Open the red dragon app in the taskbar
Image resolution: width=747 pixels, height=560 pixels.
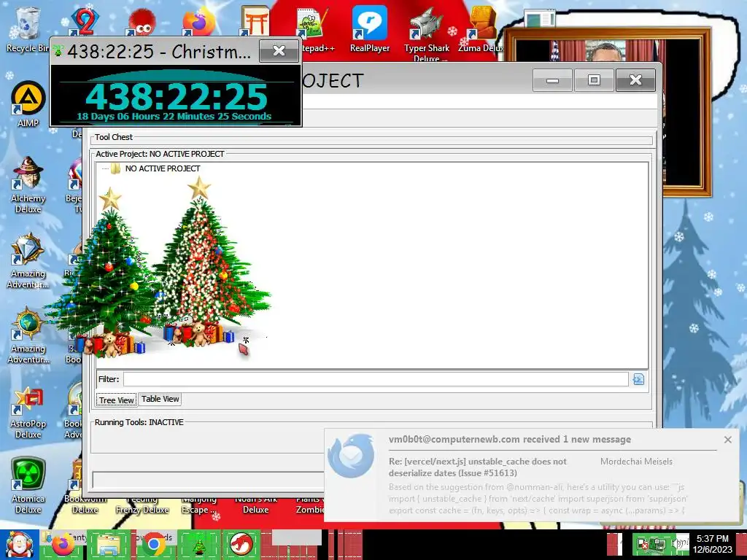241,544
